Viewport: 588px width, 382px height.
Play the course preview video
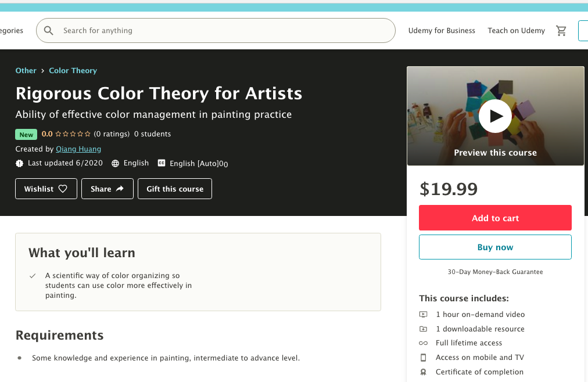point(495,116)
